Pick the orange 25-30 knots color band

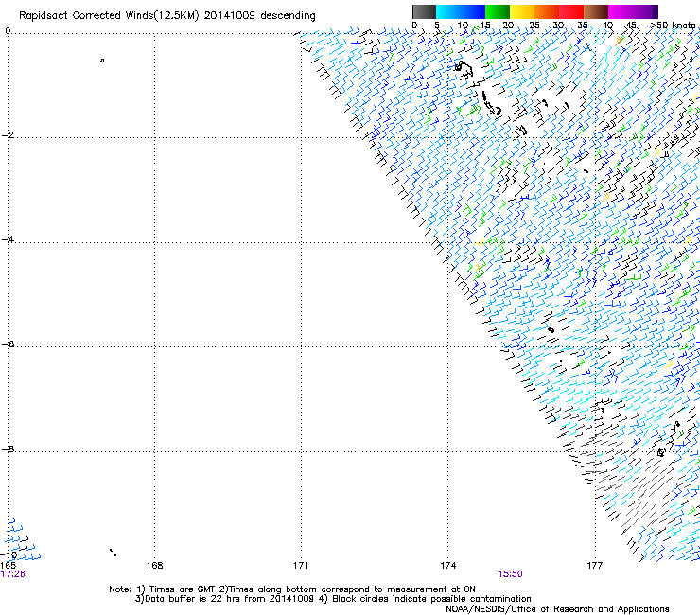point(547,11)
